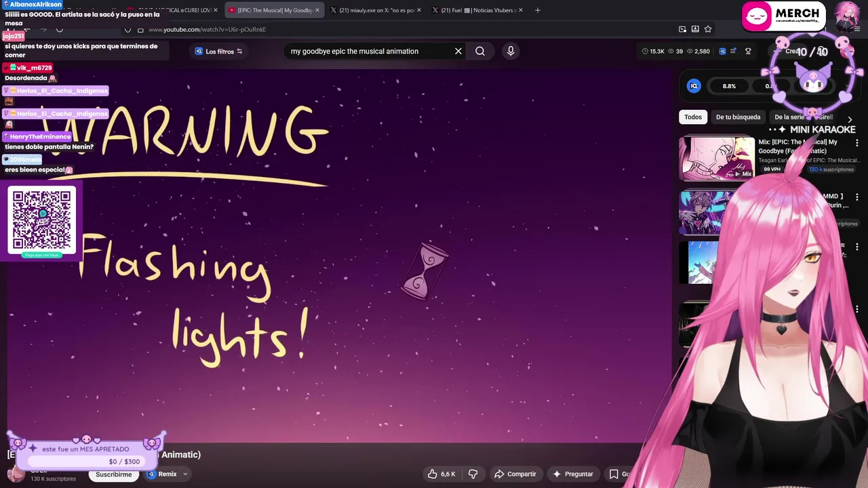Screen dimensions: 868x488
Task: Click the Suscribirme button
Action: (113, 474)
